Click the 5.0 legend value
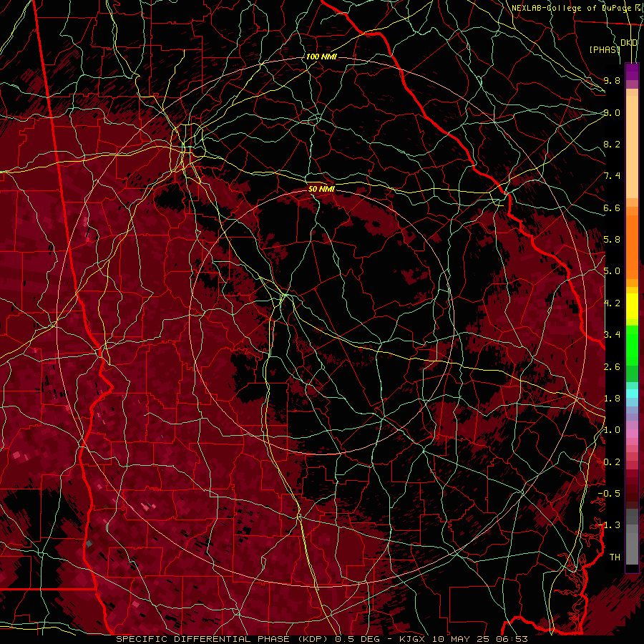Viewport: 644px width, 644px height. [612, 271]
